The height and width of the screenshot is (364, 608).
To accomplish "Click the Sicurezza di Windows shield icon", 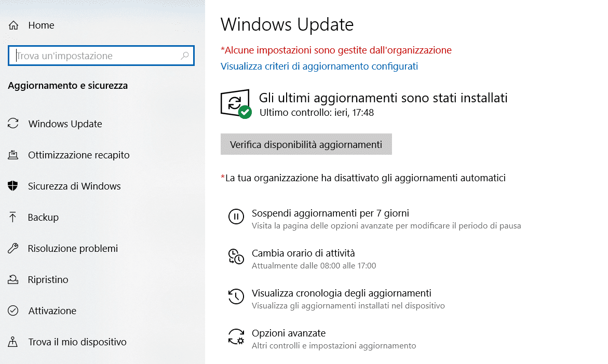I will point(13,186).
